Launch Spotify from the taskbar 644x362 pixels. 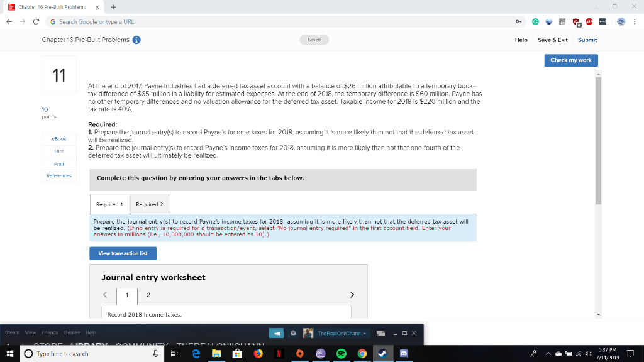340,354
